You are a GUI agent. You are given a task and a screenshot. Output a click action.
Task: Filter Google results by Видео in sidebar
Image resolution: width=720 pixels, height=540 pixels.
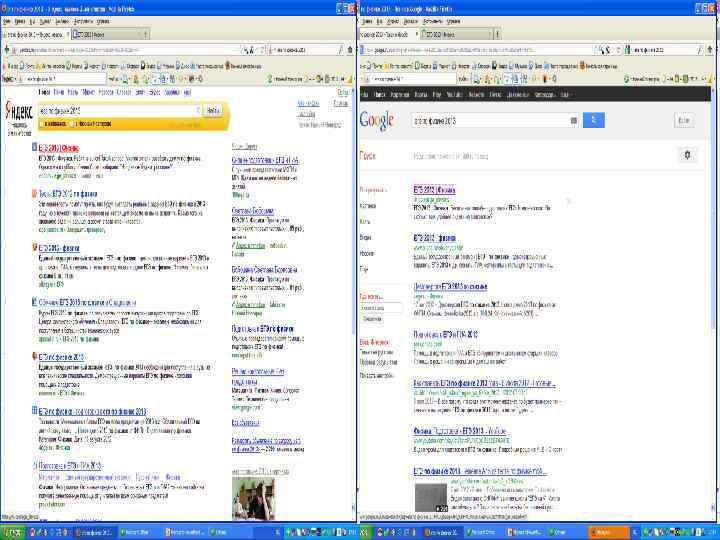click(366, 237)
